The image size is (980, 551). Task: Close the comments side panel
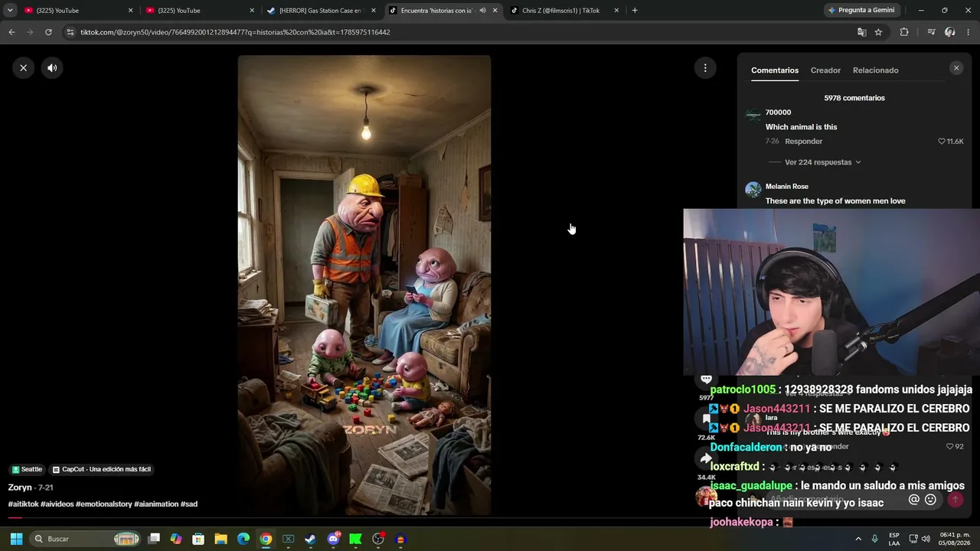[955, 68]
